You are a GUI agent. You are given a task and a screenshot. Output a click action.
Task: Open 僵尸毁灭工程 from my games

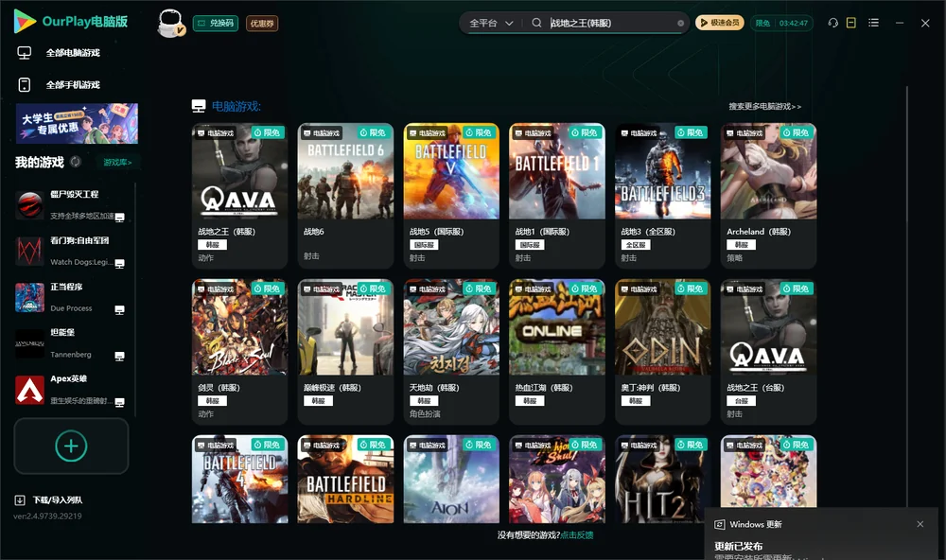[x=70, y=204]
